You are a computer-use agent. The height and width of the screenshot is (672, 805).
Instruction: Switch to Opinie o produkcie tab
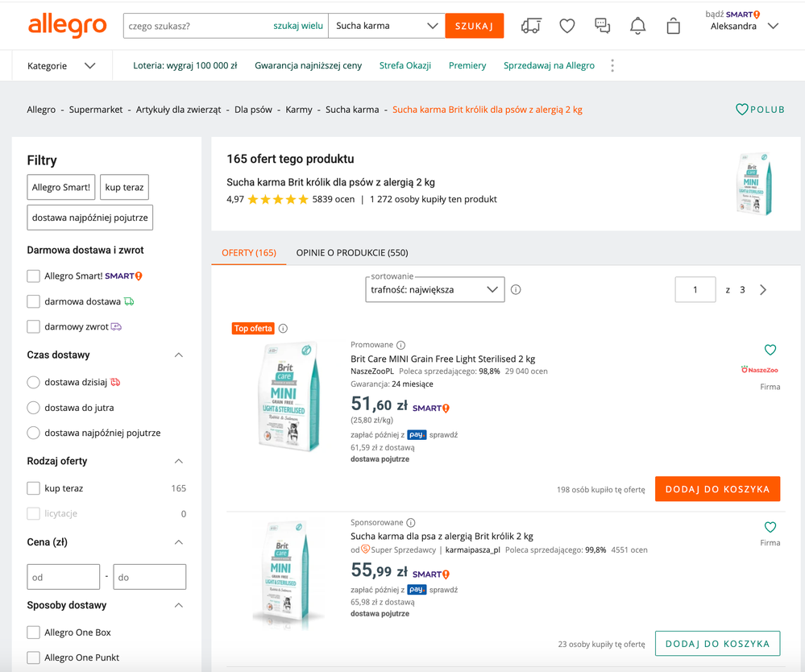click(351, 253)
